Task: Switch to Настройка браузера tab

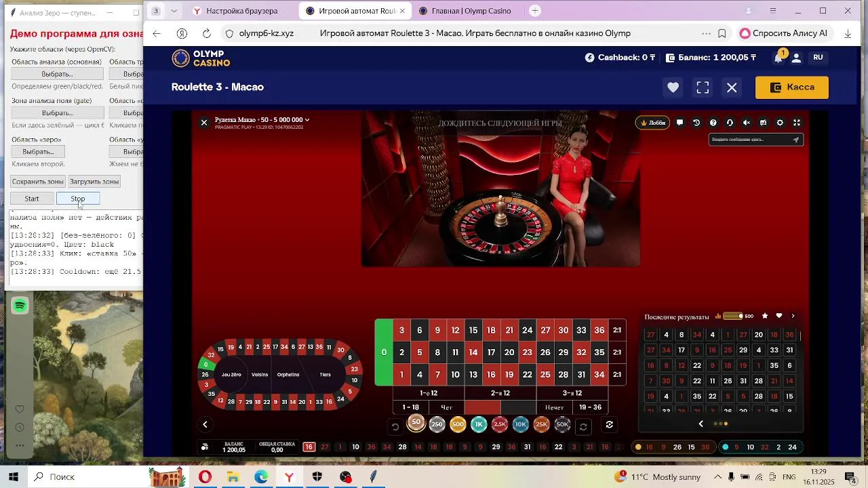Action: pos(241,11)
